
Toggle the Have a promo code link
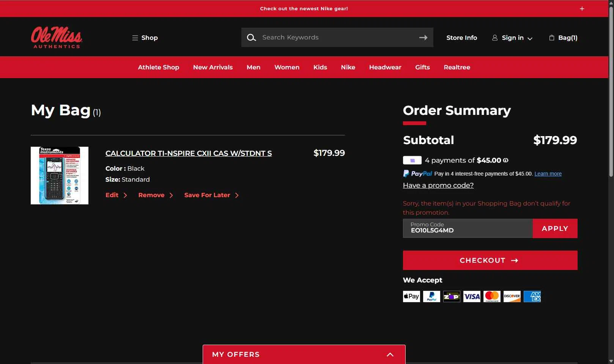coord(438,185)
